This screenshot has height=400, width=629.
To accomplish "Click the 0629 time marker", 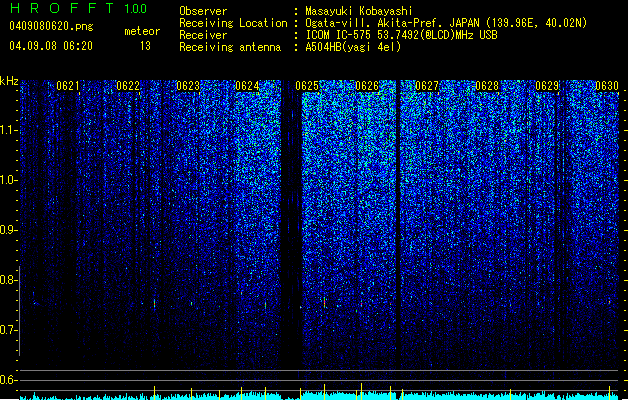I will pyautogui.click(x=547, y=86).
